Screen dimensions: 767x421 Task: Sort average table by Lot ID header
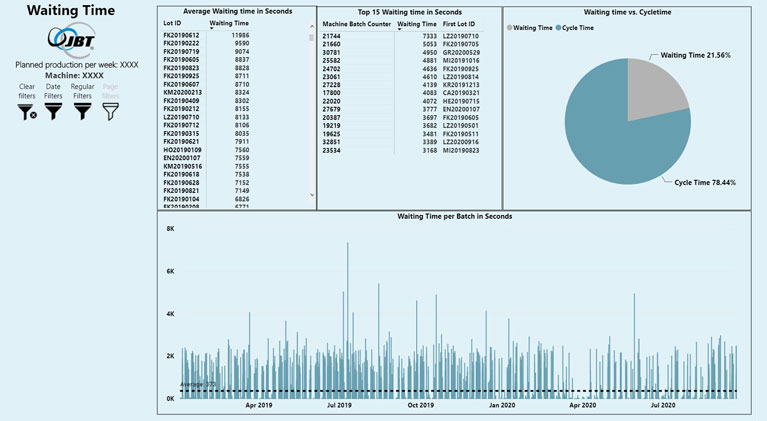(172, 22)
